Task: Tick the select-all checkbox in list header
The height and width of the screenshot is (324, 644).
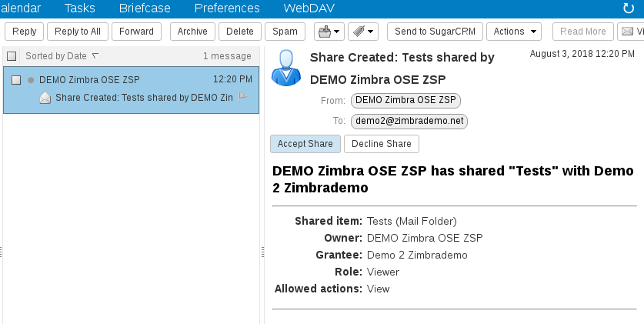Action: 12,56
